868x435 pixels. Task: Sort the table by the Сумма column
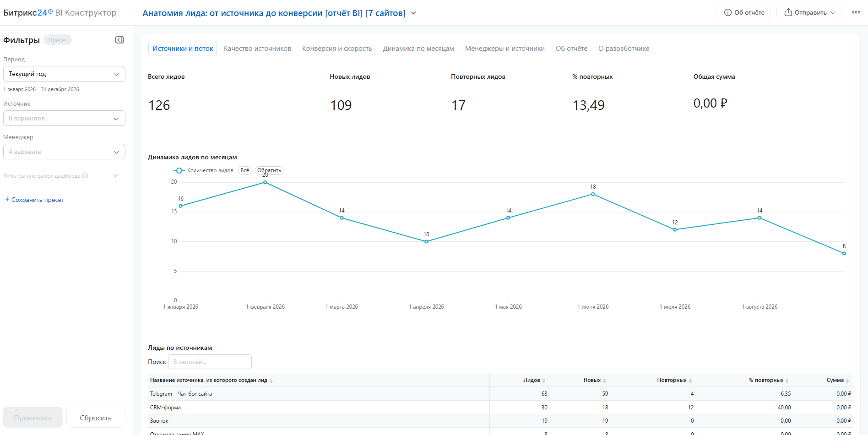tap(837, 380)
